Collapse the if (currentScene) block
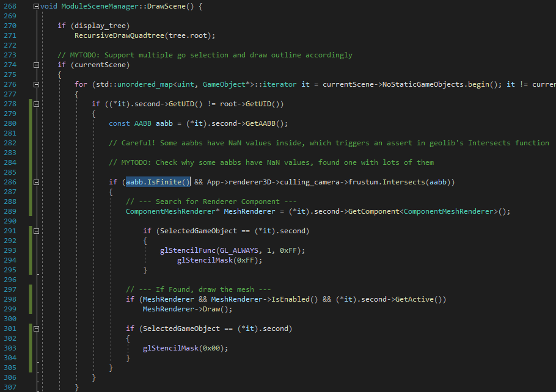 click(x=36, y=65)
